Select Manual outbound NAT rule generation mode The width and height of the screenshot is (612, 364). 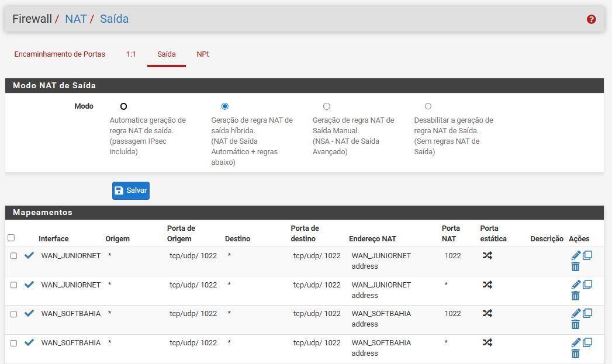(x=327, y=106)
